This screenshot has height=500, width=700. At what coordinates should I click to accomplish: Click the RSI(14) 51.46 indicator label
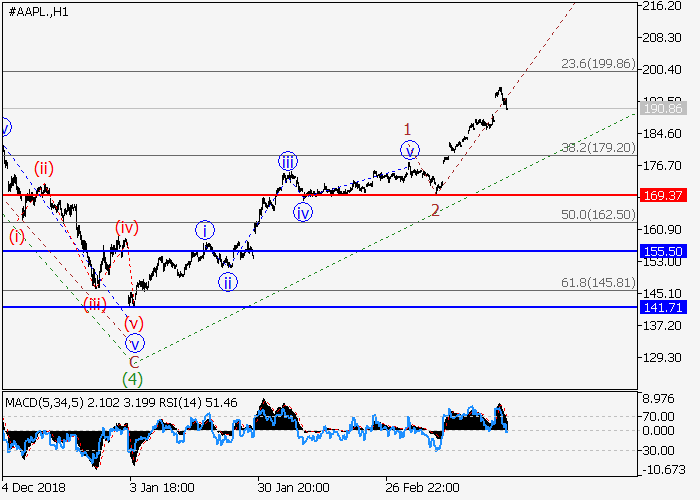point(198,403)
